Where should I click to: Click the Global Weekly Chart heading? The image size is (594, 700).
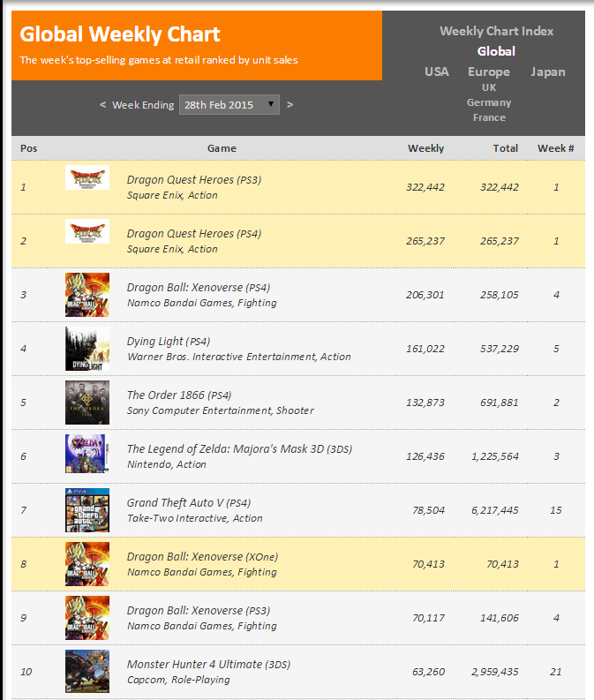pos(120,34)
